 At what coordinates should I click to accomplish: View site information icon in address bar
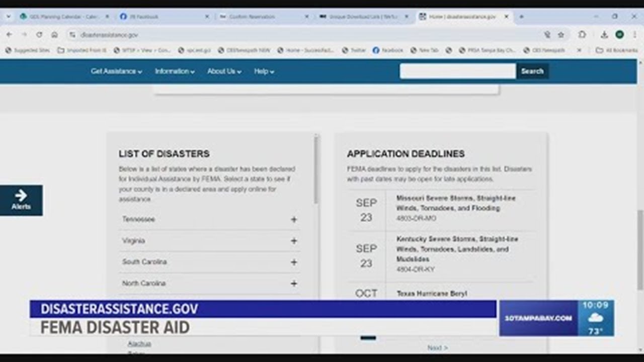tap(72, 35)
